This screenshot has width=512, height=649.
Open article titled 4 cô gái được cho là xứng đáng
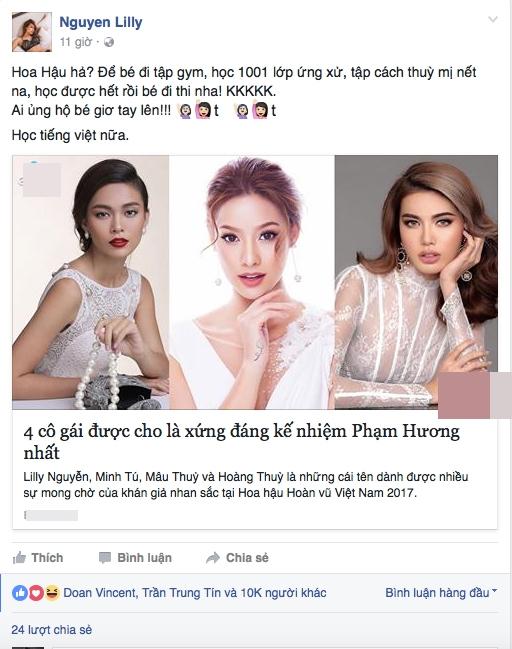click(x=242, y=442)
